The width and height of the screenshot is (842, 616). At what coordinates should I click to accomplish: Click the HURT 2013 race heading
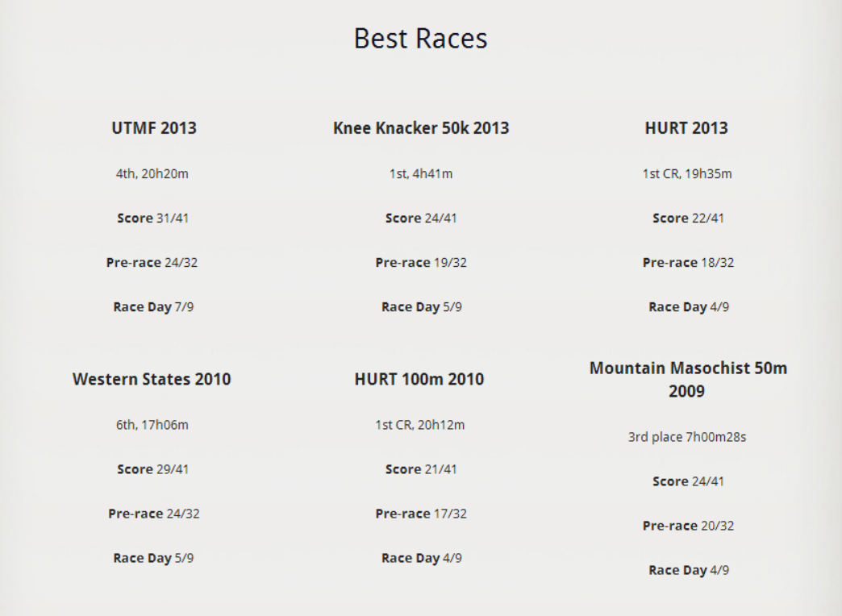(x=686, y=128)
